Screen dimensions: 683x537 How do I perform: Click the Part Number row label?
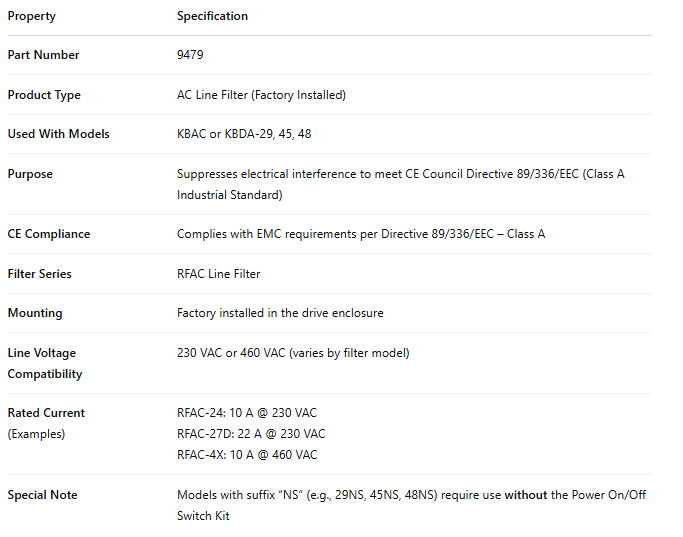coord(43,55)
